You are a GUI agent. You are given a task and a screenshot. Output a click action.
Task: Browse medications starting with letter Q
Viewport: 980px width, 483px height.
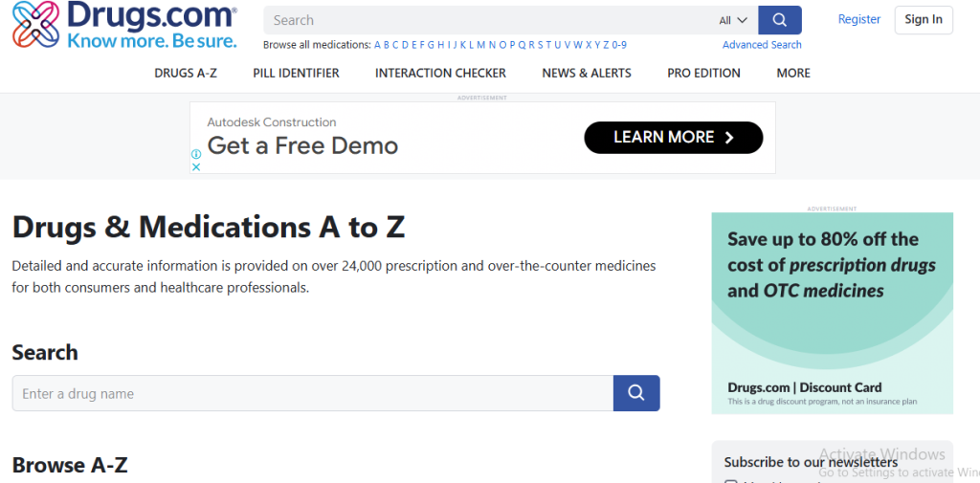(522, 45)
